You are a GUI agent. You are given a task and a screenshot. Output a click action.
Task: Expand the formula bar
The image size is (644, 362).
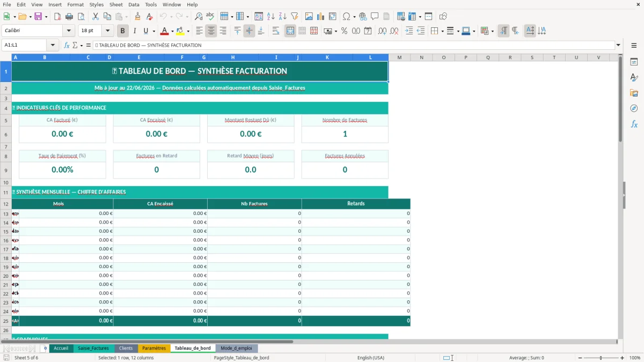(618, 45)
